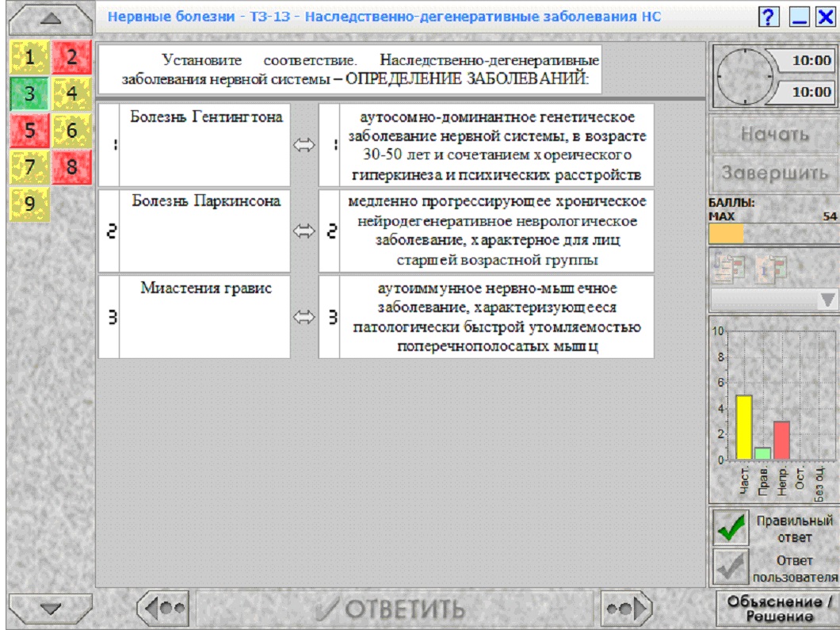Click match arrow for Болезнь Гентингтона row
The image size is (840, 630).
(304, 145)
